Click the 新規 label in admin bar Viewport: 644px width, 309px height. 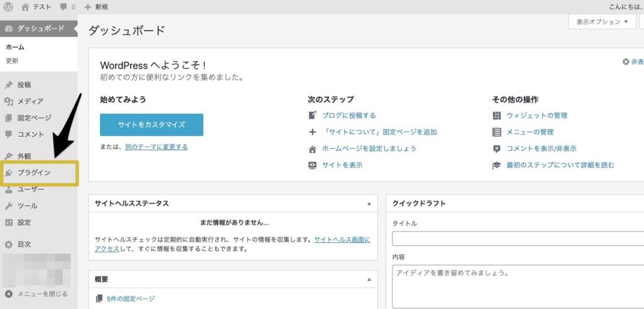[x=101, y=7]
